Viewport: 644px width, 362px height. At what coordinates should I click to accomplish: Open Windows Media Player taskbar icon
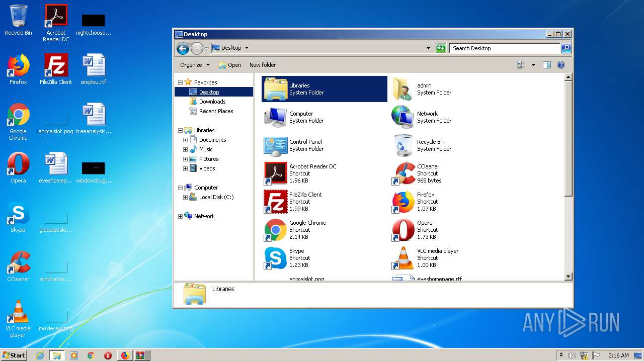coord(74,355)
